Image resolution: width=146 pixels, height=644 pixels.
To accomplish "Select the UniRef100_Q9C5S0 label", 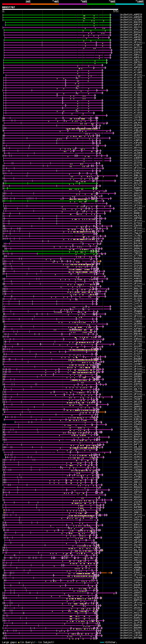I will pyautogui.click(x=131, y=63).
